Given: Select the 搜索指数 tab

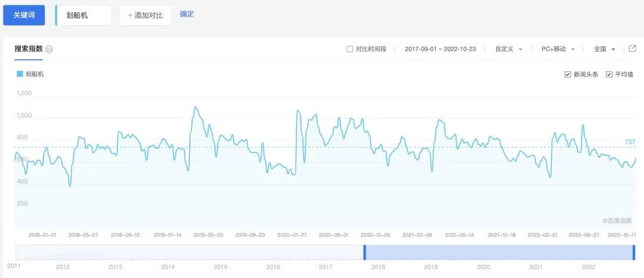Looking at the screenshot, I should click(x=29, y=49).
